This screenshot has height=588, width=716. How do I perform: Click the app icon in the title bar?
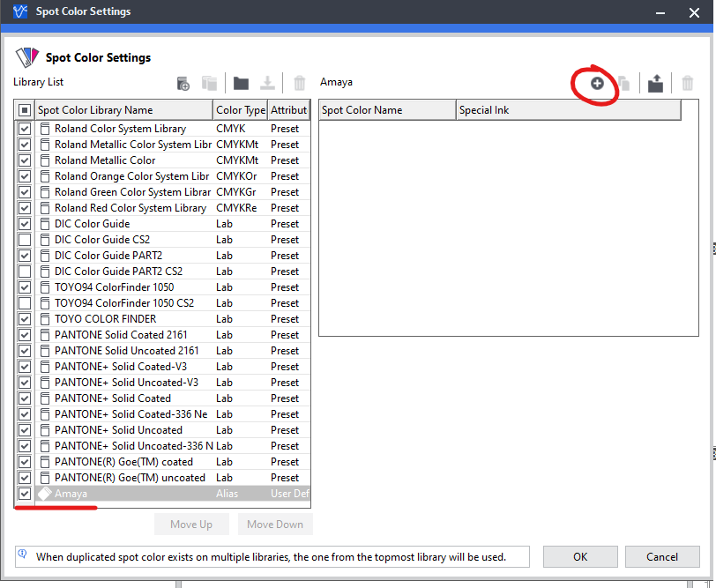(x=20, y=11)
